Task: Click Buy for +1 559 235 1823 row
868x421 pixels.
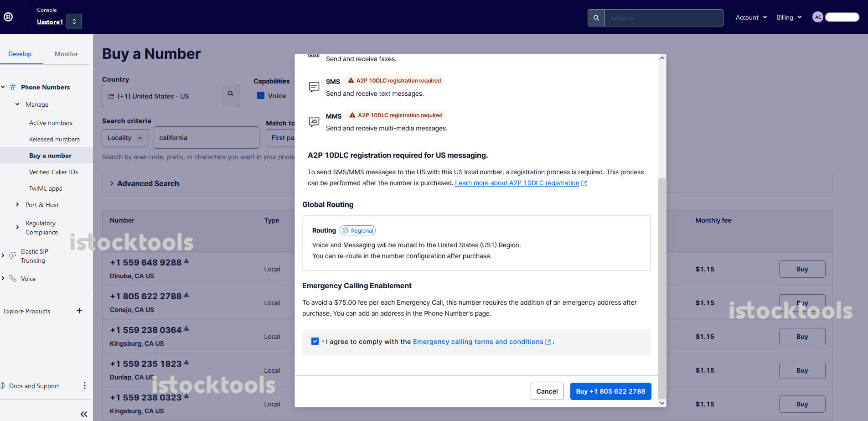Action: click(x=802, y=370)
